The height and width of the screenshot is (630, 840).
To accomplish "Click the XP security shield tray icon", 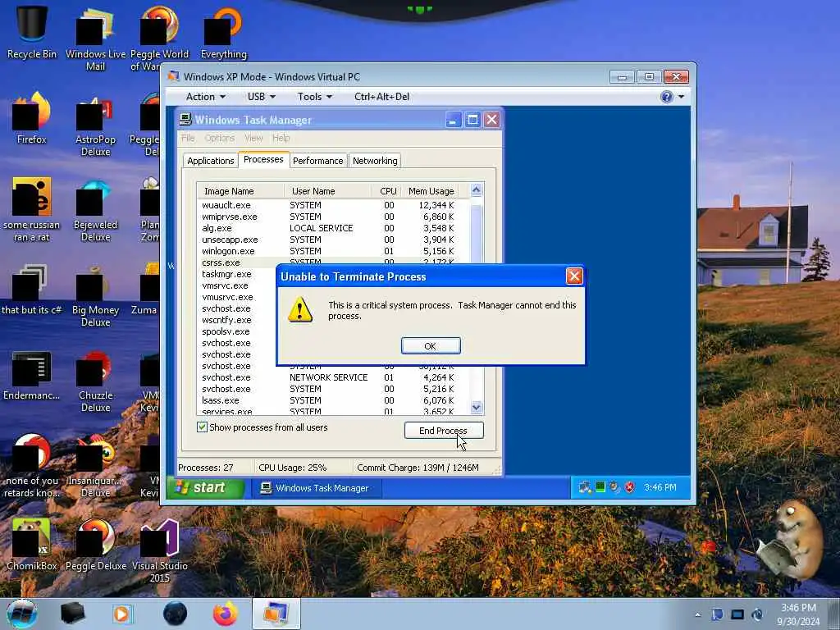I will pos(630,487).
